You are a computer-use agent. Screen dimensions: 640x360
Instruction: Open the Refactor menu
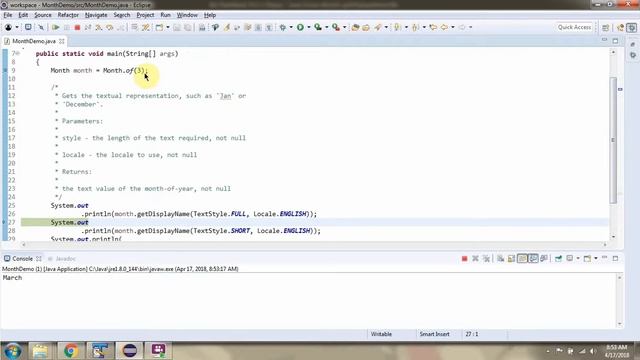pos(68,15)
